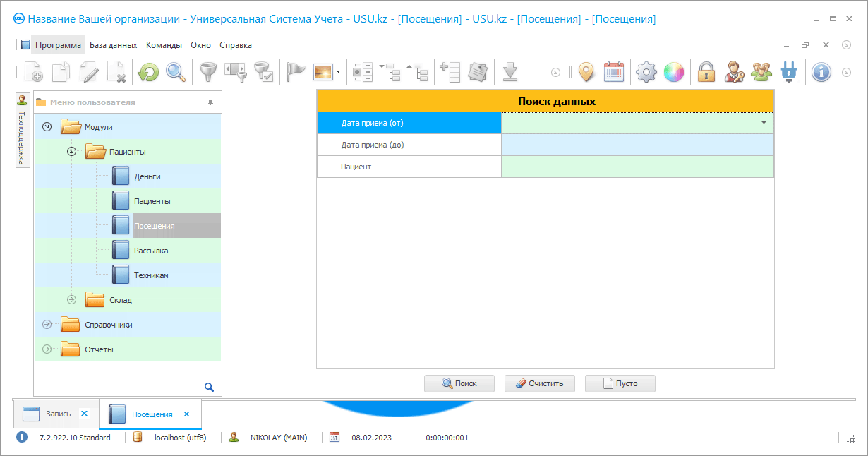Viewport: 868px width, 456px height.
Task: Click the padlock icon in the toolbar
Action: tap(706, 72)
